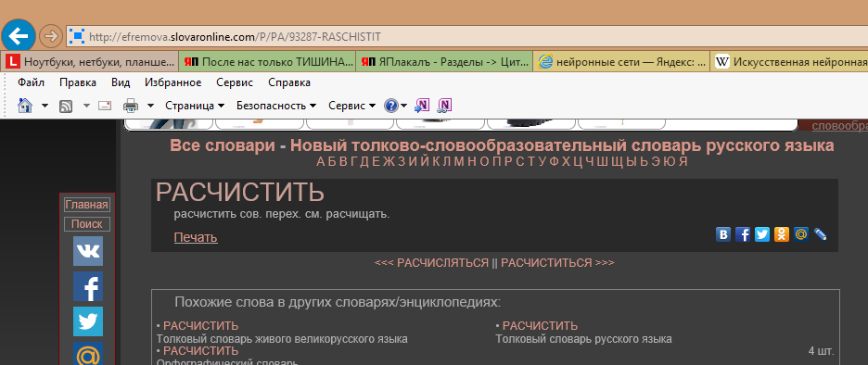Viewport: 868px width, 365px height.
Task: Open Все словари heading link
Action: 222,146
